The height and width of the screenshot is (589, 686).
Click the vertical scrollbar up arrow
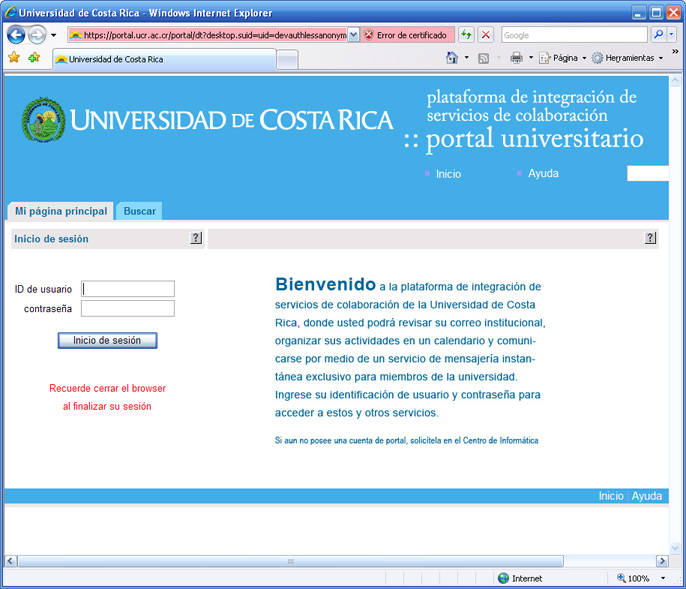675,81
